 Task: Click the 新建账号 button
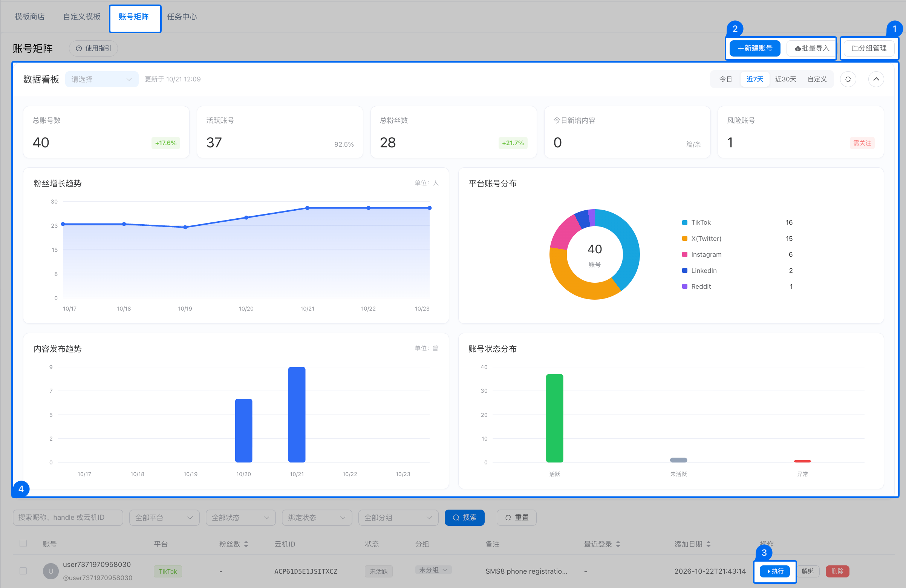(754, 48)
